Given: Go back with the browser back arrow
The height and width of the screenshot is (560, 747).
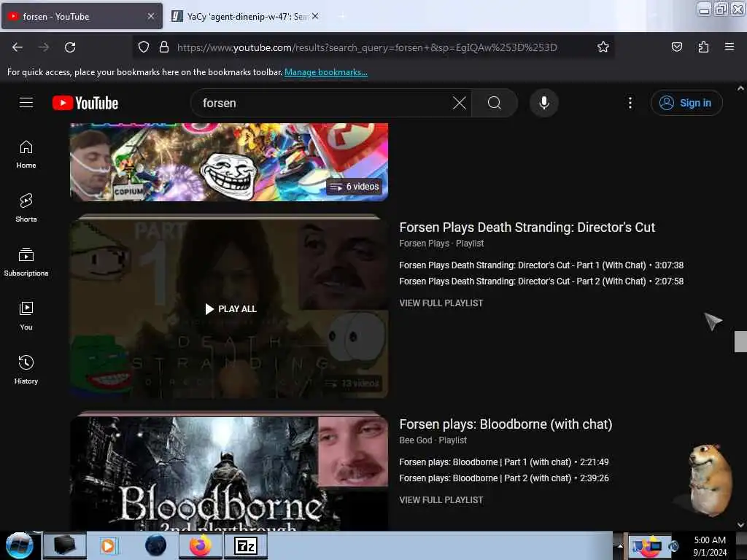Looking at the screenshot, I should click(x=18, y=47).
